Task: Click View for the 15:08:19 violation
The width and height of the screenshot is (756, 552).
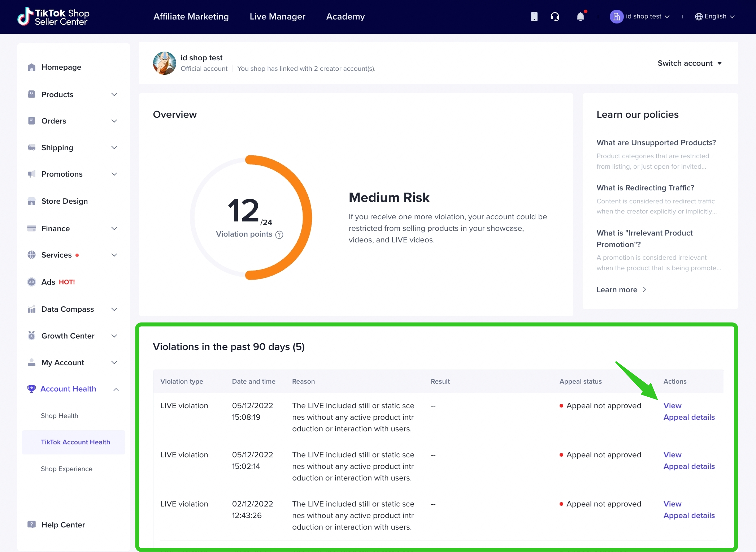Action: (x=672, y=406)
